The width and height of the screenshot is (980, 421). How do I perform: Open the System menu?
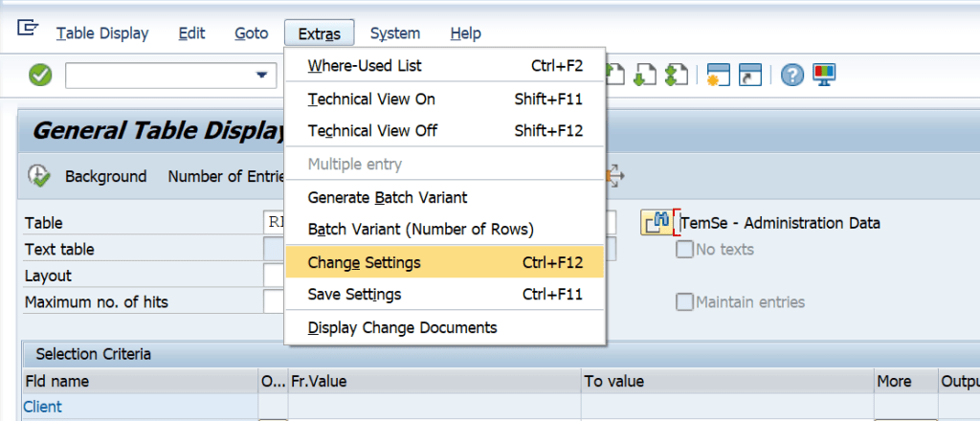[395, 33]
